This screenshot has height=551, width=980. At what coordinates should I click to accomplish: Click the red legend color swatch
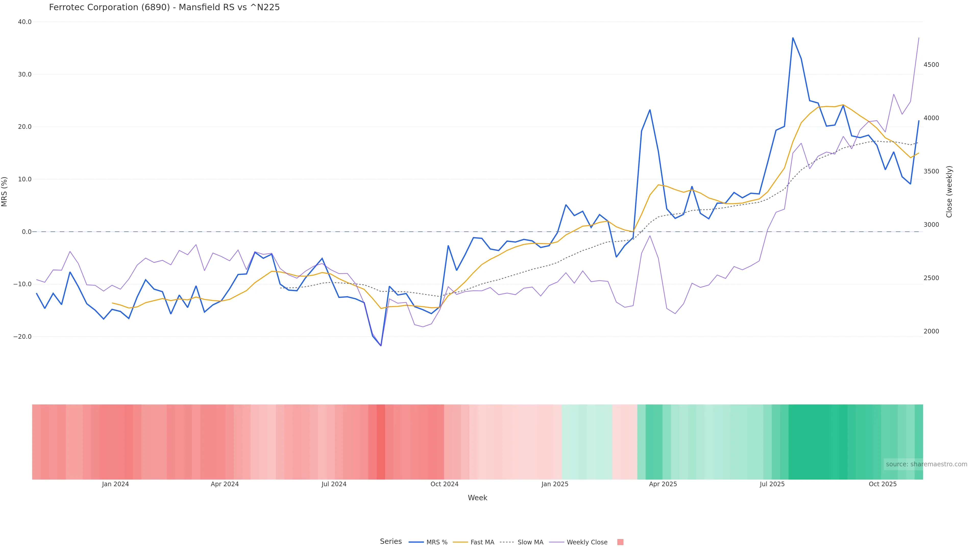620,542
